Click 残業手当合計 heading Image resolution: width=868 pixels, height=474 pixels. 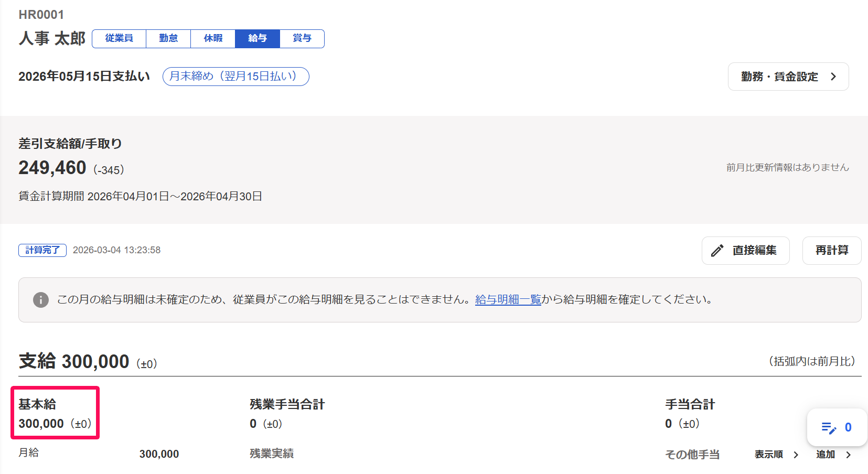(x=287, y=404)
